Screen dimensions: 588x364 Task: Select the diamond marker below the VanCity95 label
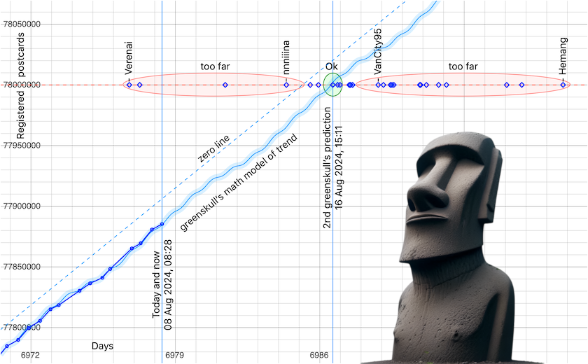(378, 85)
